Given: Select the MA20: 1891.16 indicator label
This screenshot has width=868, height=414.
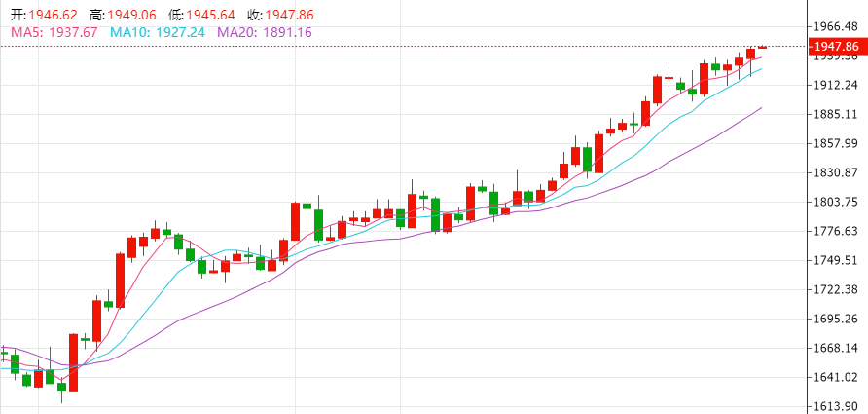Looking at the screenshot, I should click(265, 33).
